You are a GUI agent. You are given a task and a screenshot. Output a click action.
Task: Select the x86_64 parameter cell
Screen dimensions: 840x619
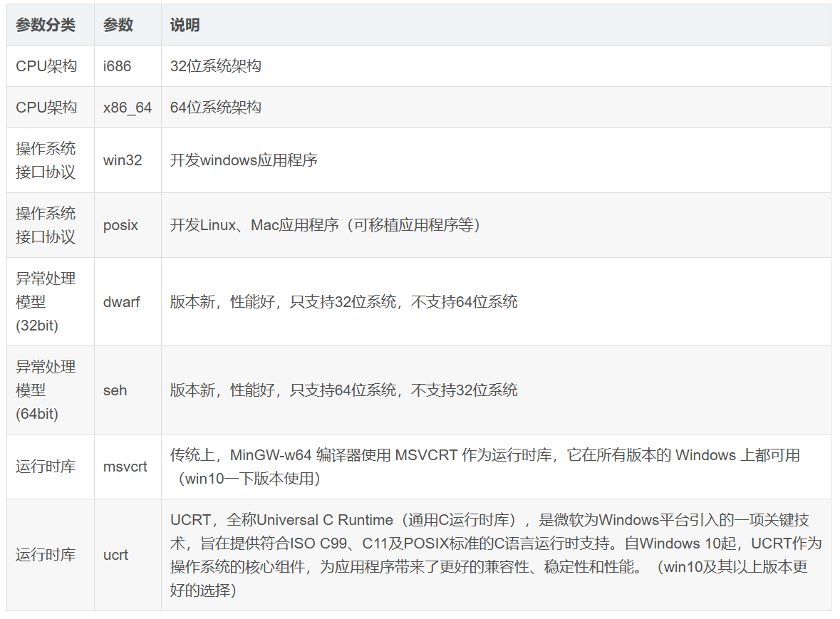coord(128,108)
